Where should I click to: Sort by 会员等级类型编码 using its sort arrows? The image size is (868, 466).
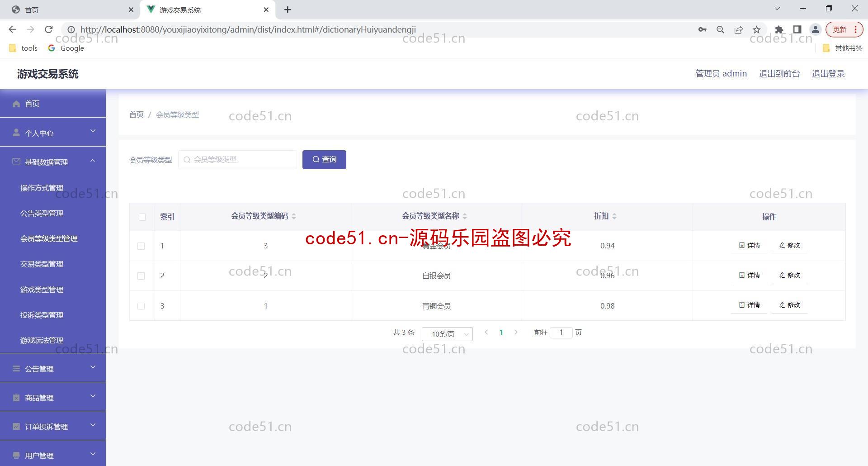(294, 216)
